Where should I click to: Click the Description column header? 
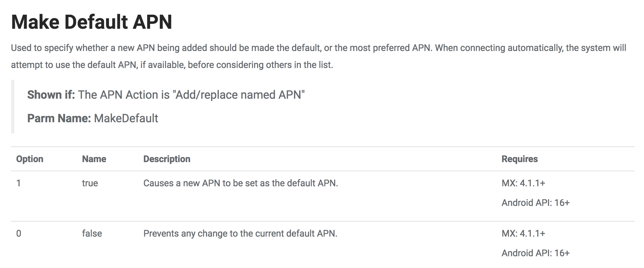(167, 159)
